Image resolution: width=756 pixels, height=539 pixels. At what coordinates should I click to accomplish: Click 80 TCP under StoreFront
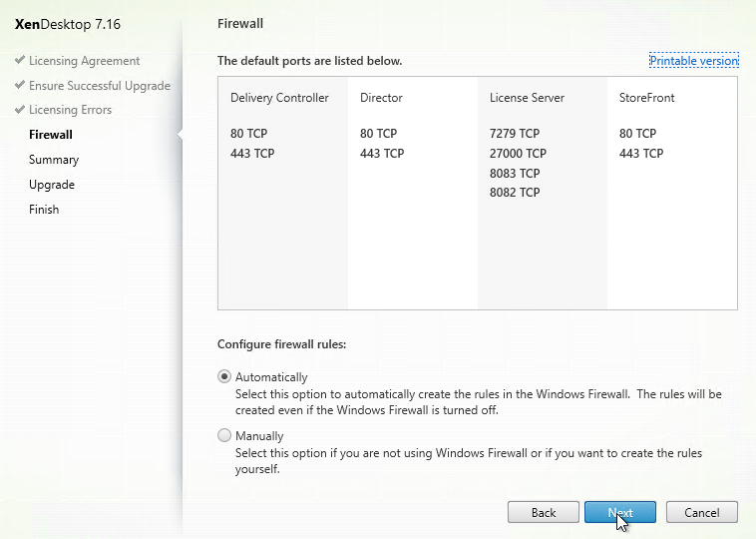click(x=637, y=133)
